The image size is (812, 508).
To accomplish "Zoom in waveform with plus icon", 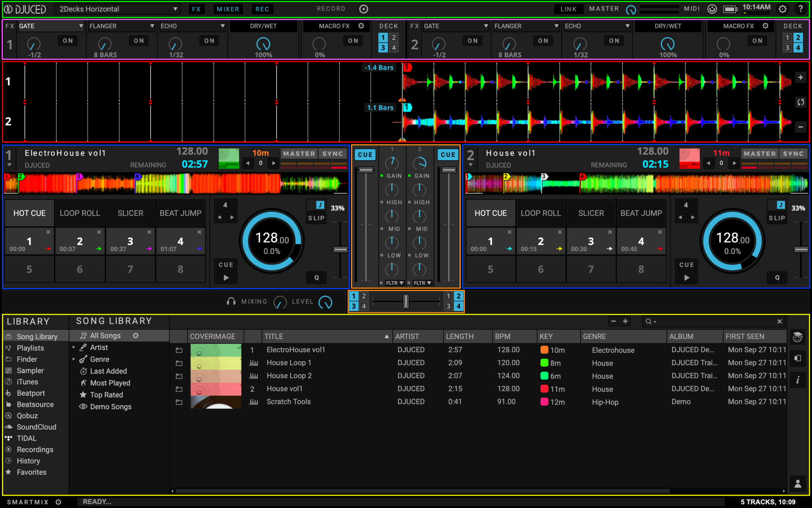I will [x=801, y=77].
